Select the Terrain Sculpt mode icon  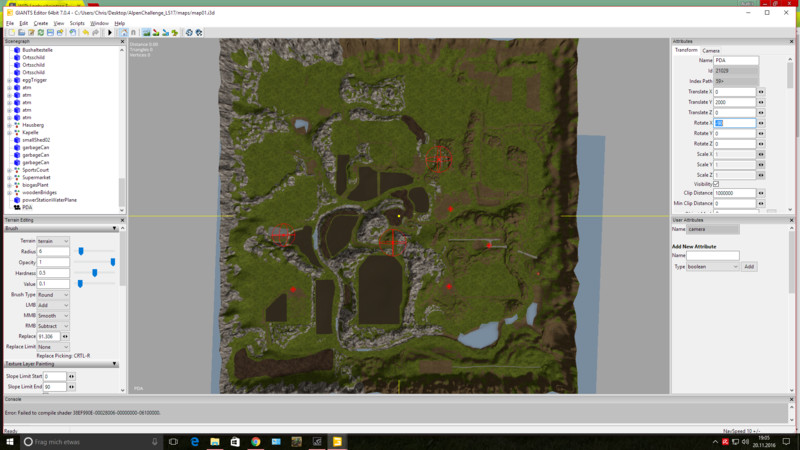(146, 33)
